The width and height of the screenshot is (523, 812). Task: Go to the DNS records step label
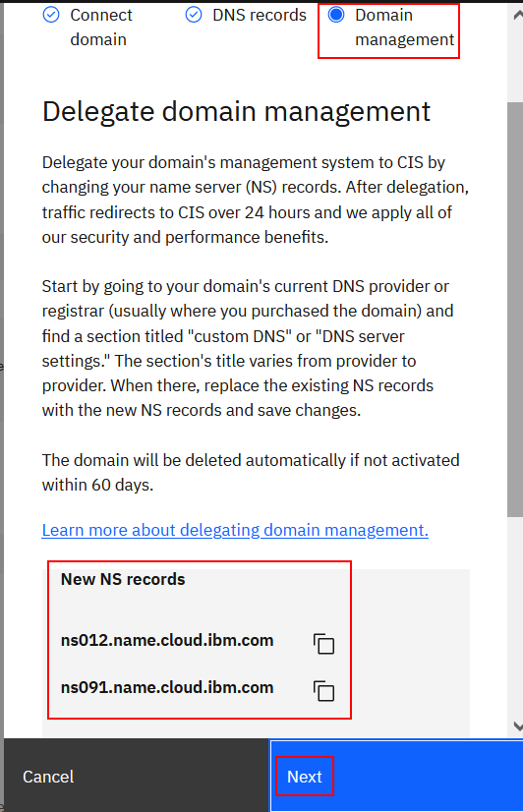pyautogui.click(x=260, y=15)
